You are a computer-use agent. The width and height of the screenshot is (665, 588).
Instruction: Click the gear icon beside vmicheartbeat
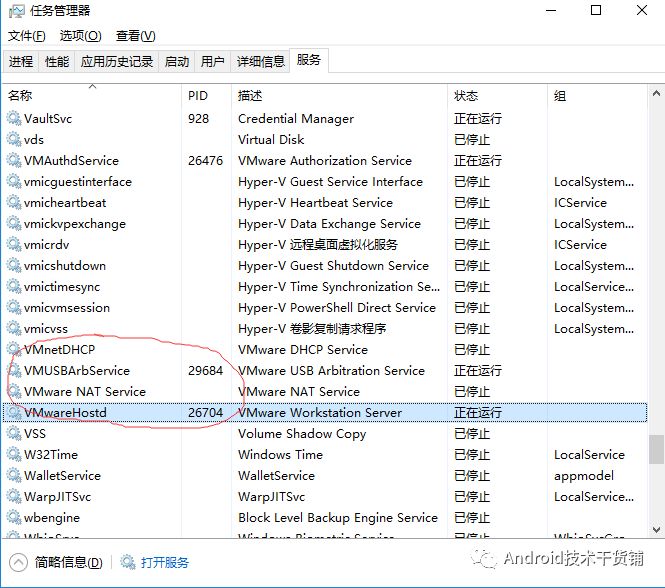click(x=14, y=202)
